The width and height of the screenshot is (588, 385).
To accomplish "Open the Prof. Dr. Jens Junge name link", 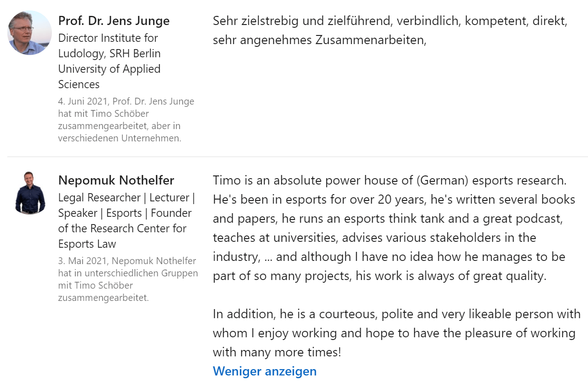I will pos(114,21).
